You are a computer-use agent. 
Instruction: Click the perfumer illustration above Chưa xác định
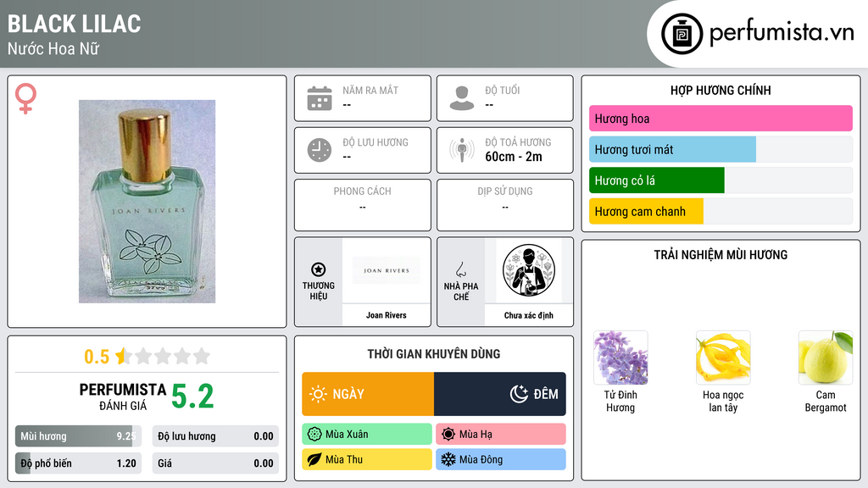point(529,270)
